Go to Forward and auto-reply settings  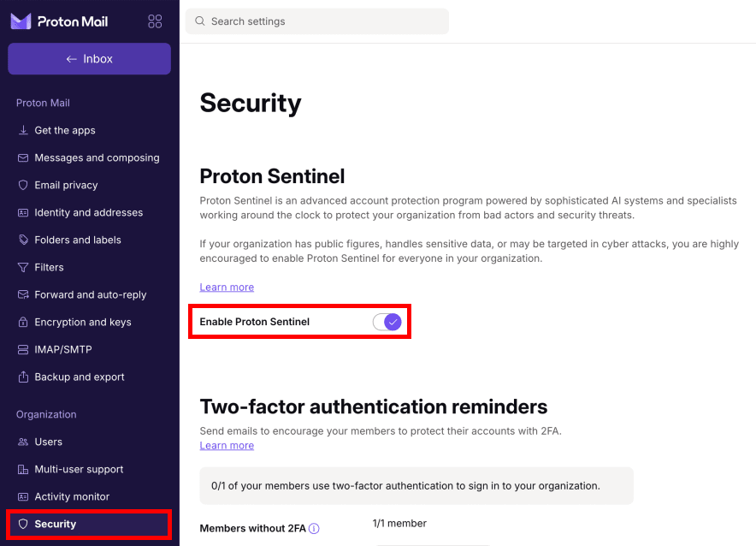tap(90, 294)
